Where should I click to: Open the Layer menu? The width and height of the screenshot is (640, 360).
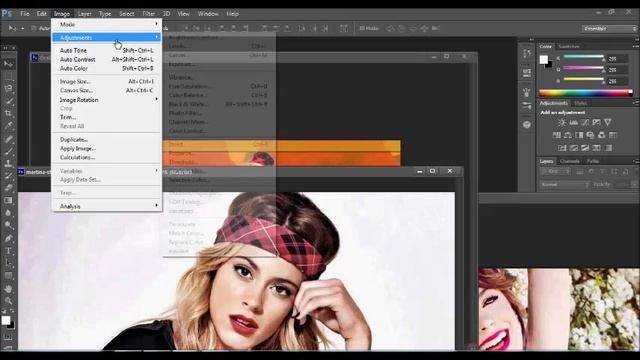tap(84, 13)
